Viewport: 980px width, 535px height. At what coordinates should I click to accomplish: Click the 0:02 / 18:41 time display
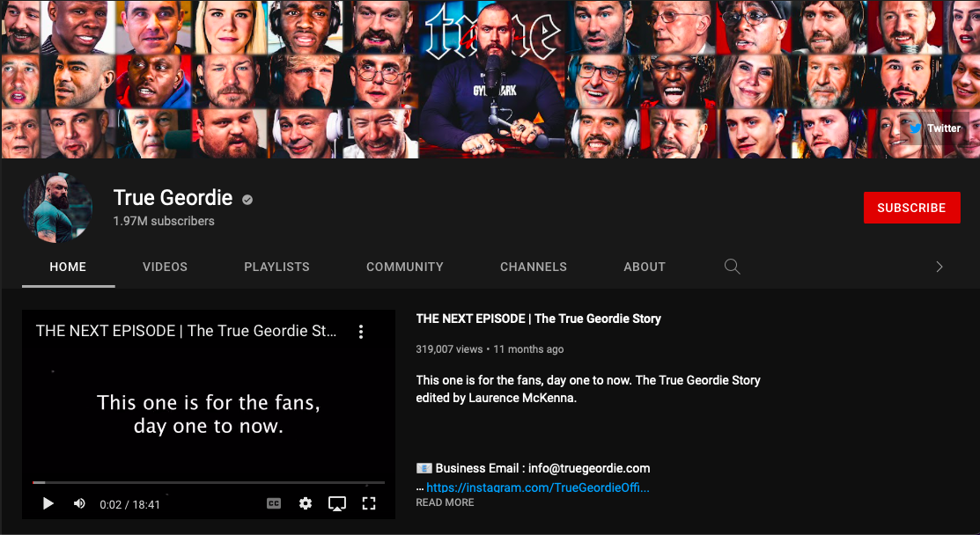130,504
